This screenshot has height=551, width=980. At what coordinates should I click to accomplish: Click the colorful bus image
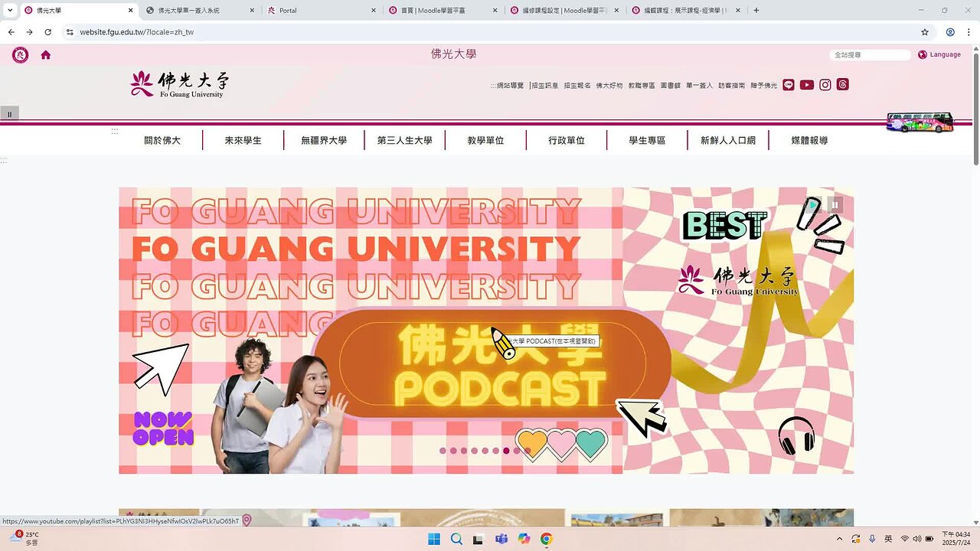point(920,122)
